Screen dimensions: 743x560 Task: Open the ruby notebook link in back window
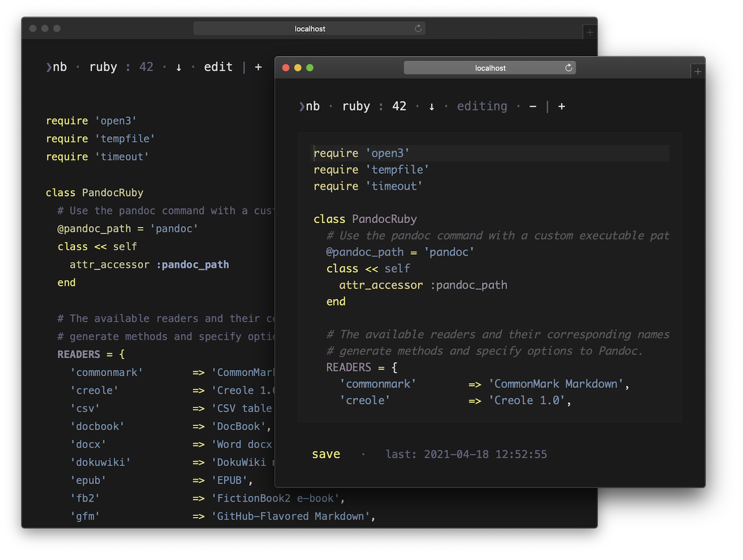pos(103,67)
